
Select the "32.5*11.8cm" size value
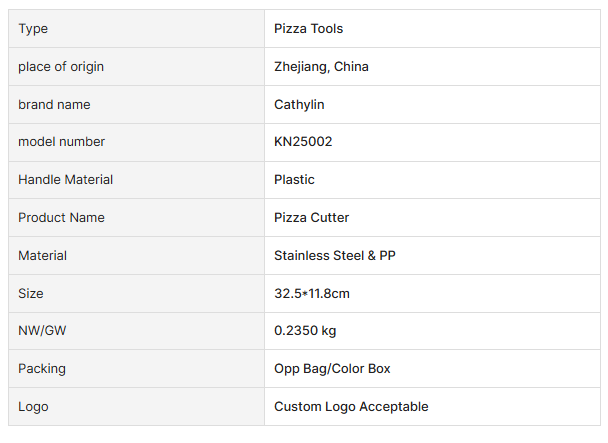click(x=312, y=294)
